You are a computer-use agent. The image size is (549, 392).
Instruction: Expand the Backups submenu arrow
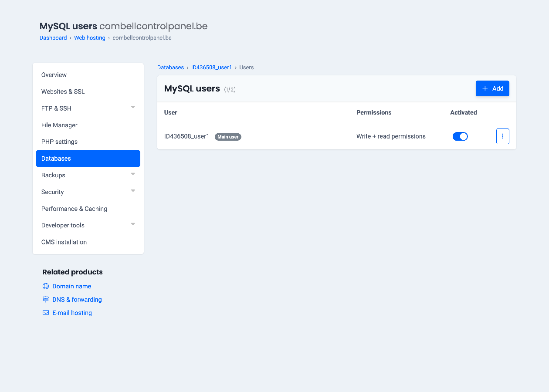click(133, 174)
